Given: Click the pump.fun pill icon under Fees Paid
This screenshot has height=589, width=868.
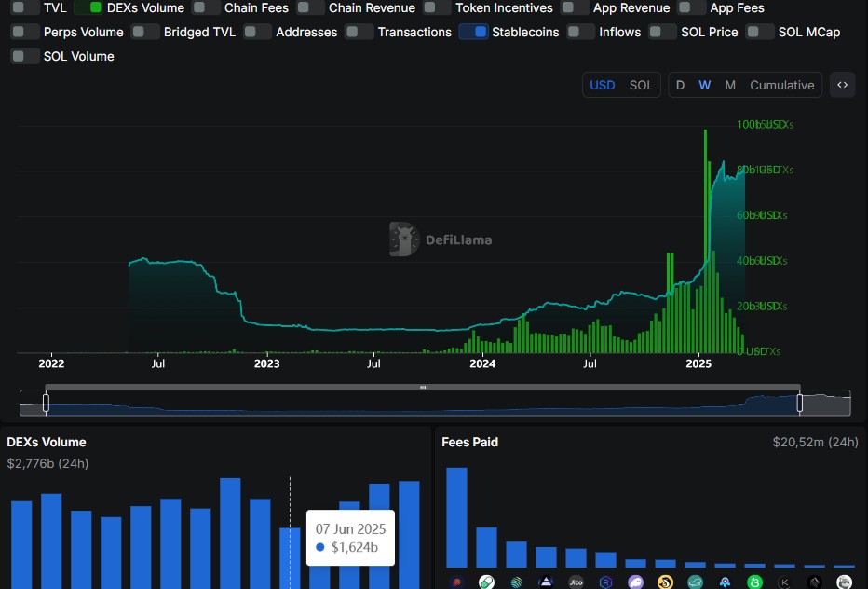Looking at the screenshot, I should tap(486, 582).
